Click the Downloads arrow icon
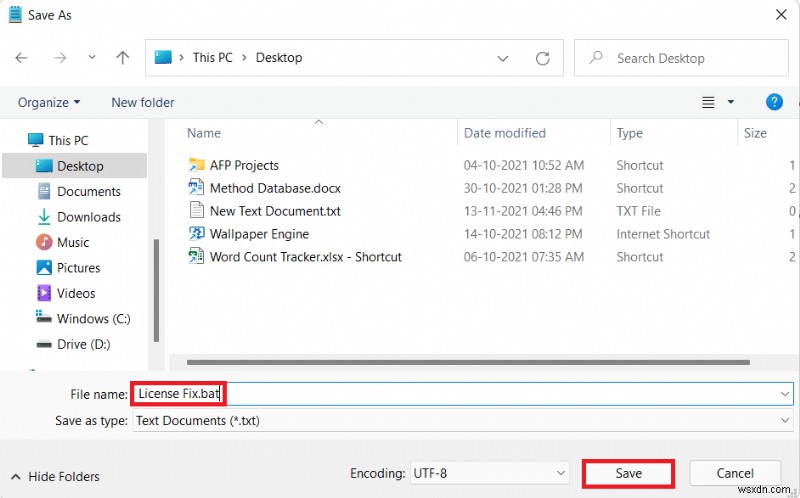 click(44, 217)
